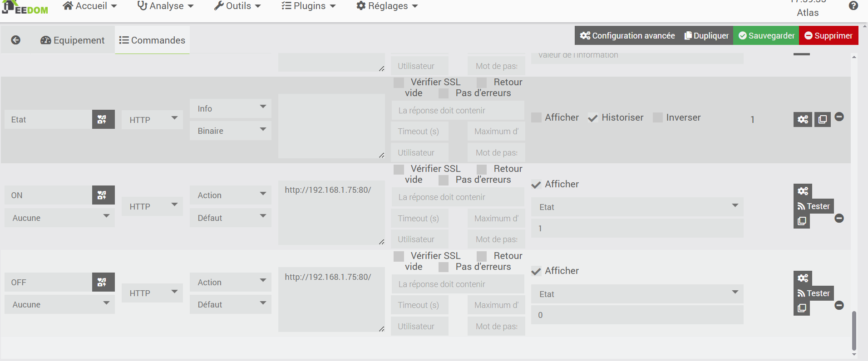
Task: Enable Inverser on the Etat command
Action: (x=658, y=117)
